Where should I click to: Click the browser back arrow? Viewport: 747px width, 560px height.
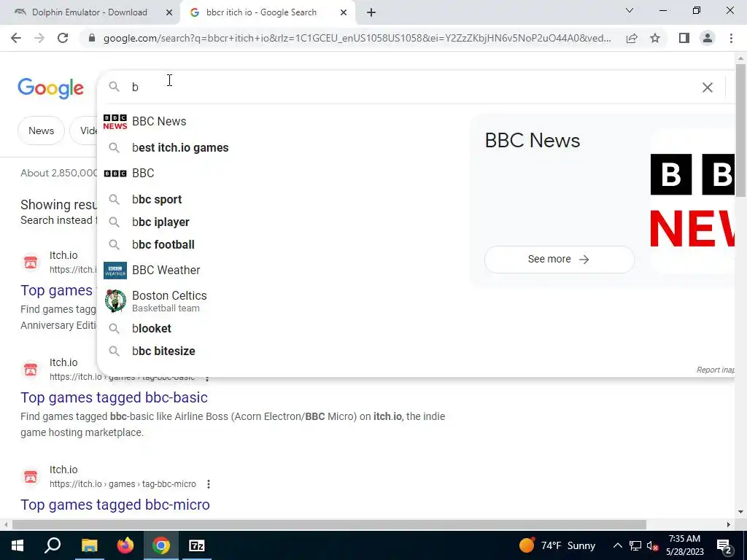(x=16, y=38)
